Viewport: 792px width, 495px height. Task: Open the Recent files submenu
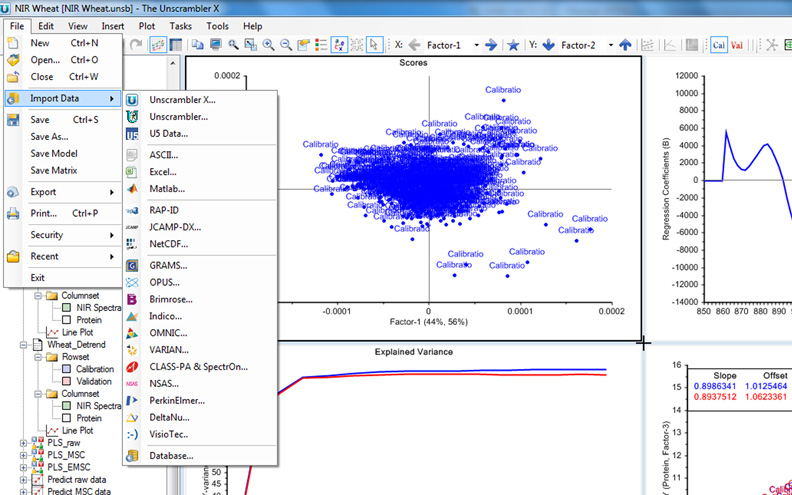pyautogui.click(x=63, y=257)
